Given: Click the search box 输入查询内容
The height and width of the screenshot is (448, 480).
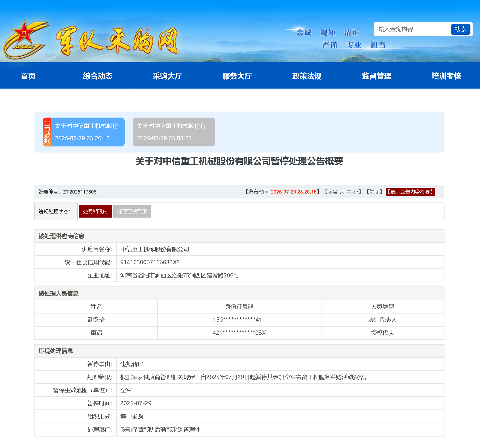Looking at the screenshot, I should click(413, 29).
